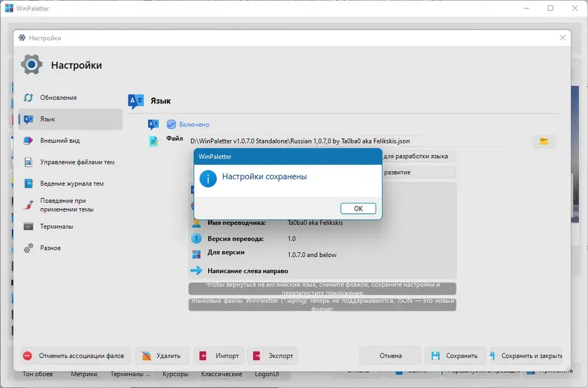
Task: Click the Язык translate icon in the sidebar
Action: [x=28, y=119]
